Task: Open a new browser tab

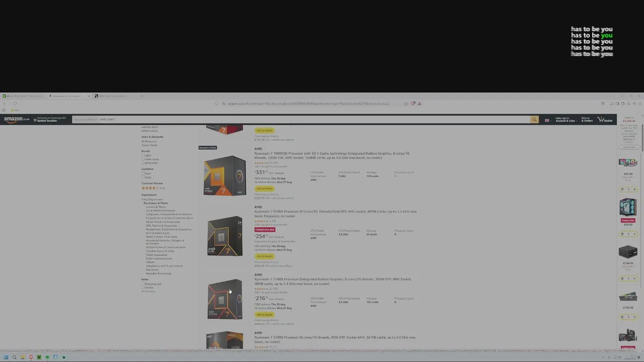Action: pyautogui.click(x=141, y=96)
